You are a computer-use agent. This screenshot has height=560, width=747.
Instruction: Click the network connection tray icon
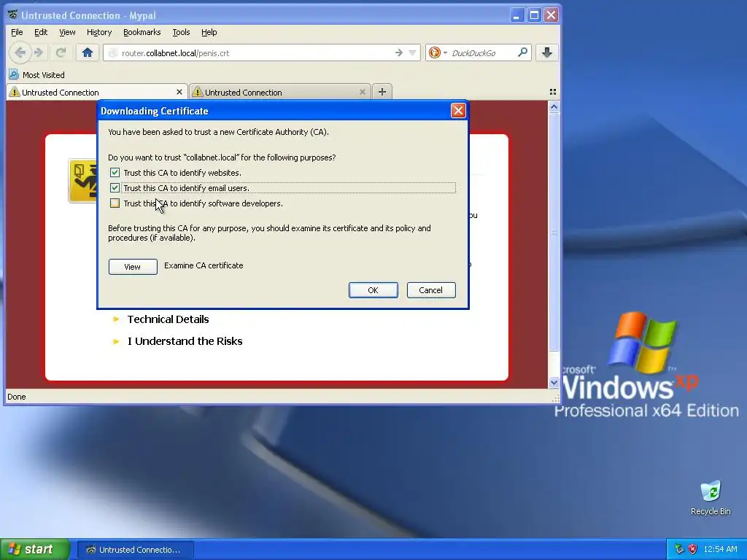click(679, 549)
